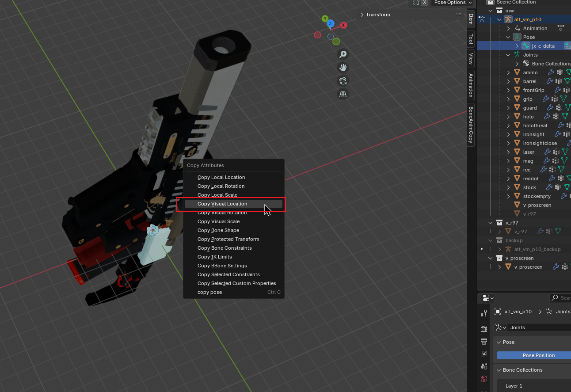This screenshot has height=392, width=571.
Task: Click the zoom magnifier viewport icon
Action: 343,54
